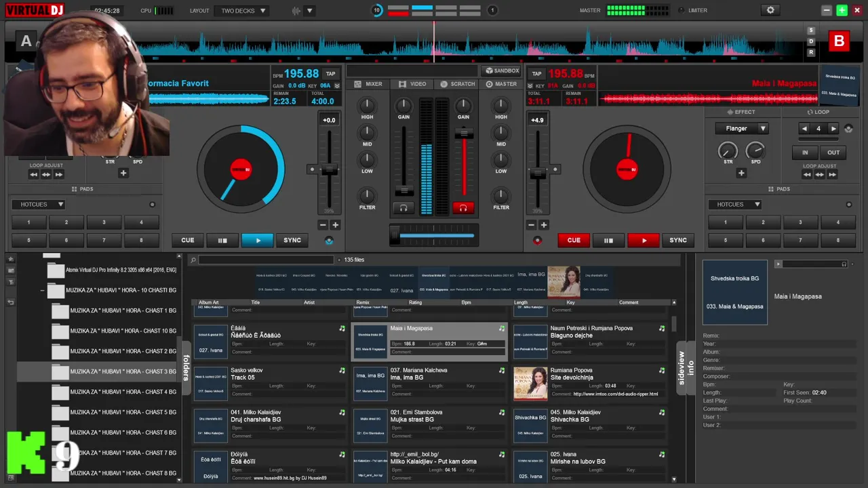Click the search magnifier icon

pyautogui.click(x=193, y=260)
